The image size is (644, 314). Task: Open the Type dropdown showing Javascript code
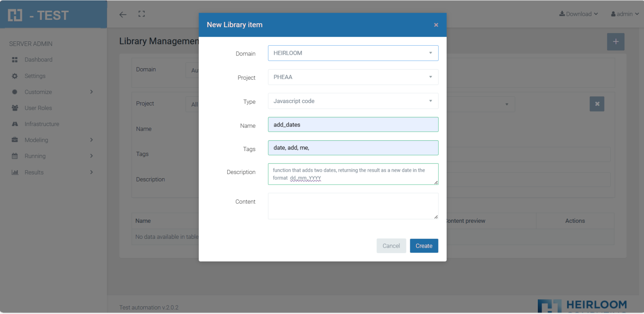[x=353, y=101]
